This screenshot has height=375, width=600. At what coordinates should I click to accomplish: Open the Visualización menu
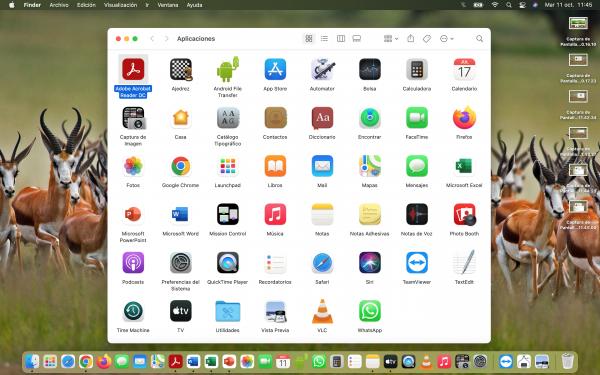120,5
